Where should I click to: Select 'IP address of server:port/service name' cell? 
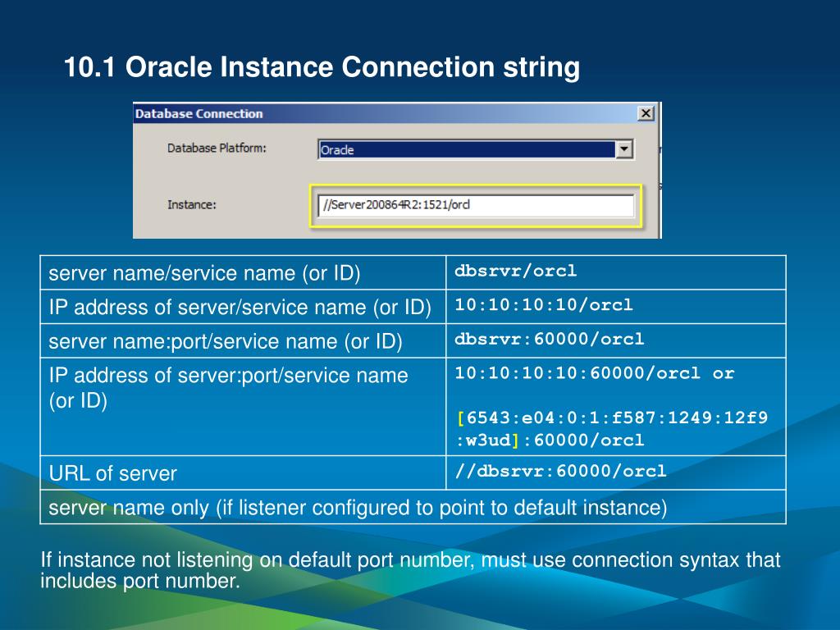(243, 407)
